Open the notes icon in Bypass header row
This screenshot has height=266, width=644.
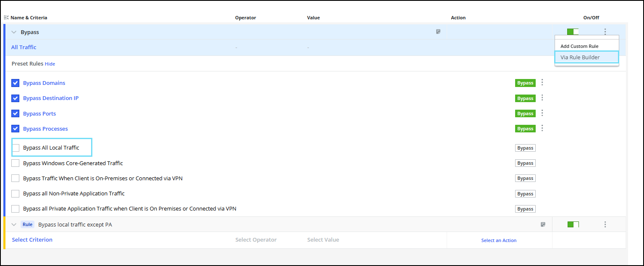[x=438, y=32]
